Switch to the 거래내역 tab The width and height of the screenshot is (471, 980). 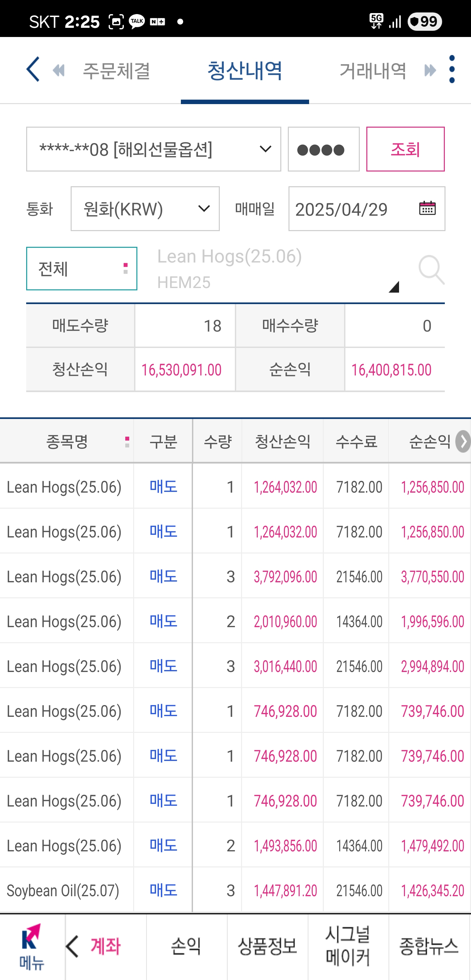(373, 71)
